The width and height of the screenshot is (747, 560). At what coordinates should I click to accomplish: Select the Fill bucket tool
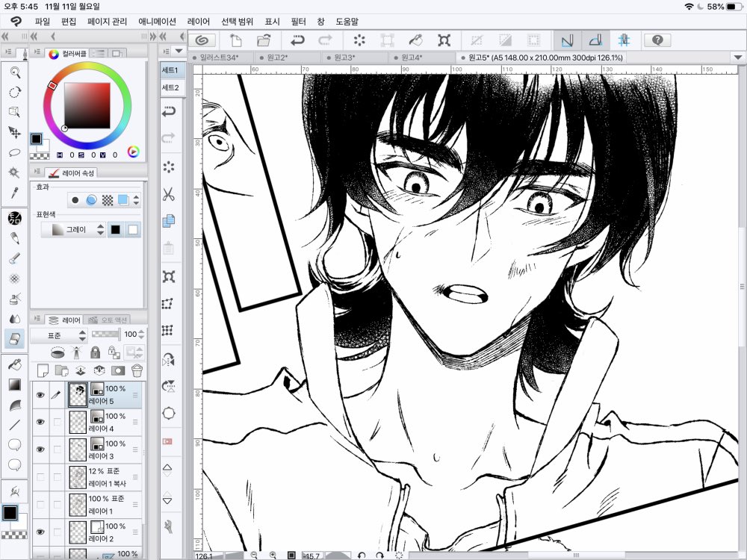pyautogui.click(x=15, y=365)
